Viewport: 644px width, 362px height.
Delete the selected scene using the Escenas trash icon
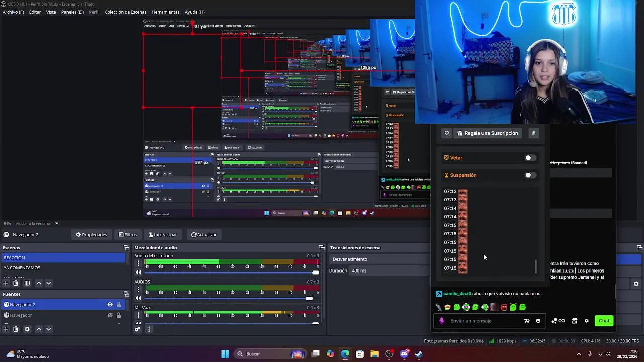point(16,283)
